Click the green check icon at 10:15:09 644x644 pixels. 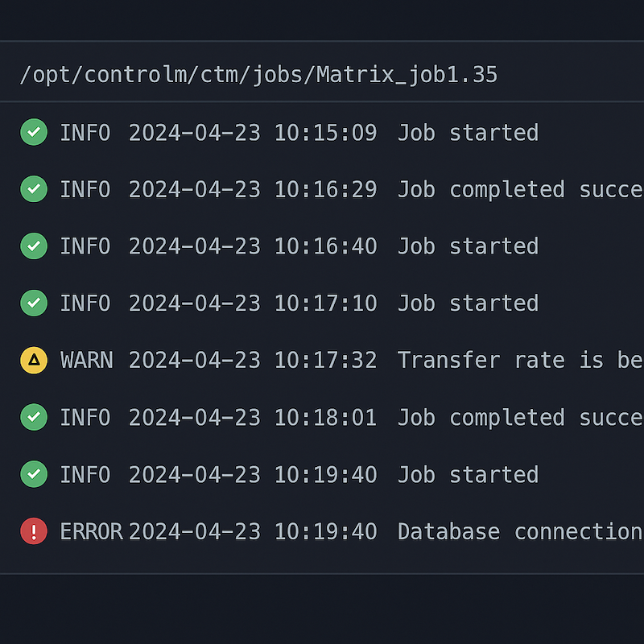point(34,132)
